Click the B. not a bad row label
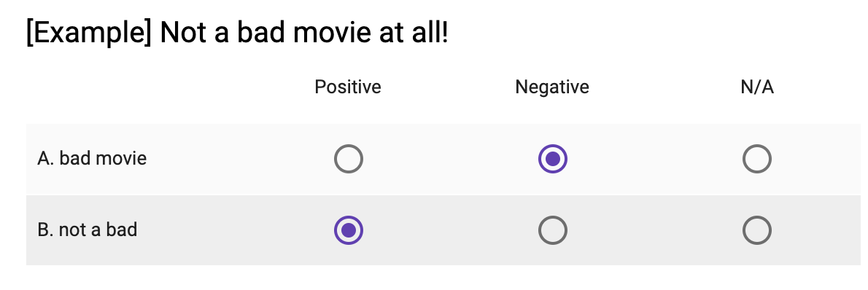The width and height of the screenshot is (868, 290). (x=88, y=229)
